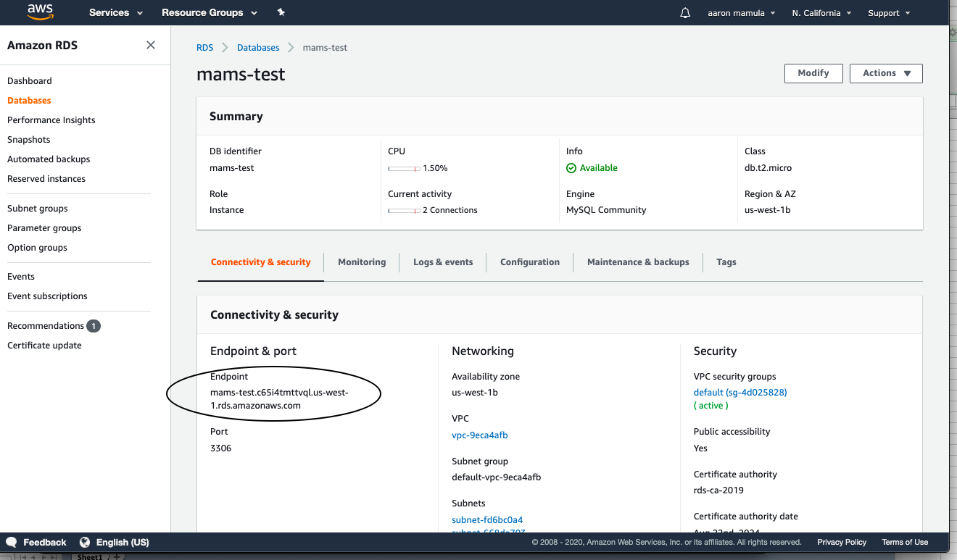Screen dimensions: 957x560
Task: Switch to the Maintenance & backups tab
Action: pyautogui.click(x=638, y=262)
